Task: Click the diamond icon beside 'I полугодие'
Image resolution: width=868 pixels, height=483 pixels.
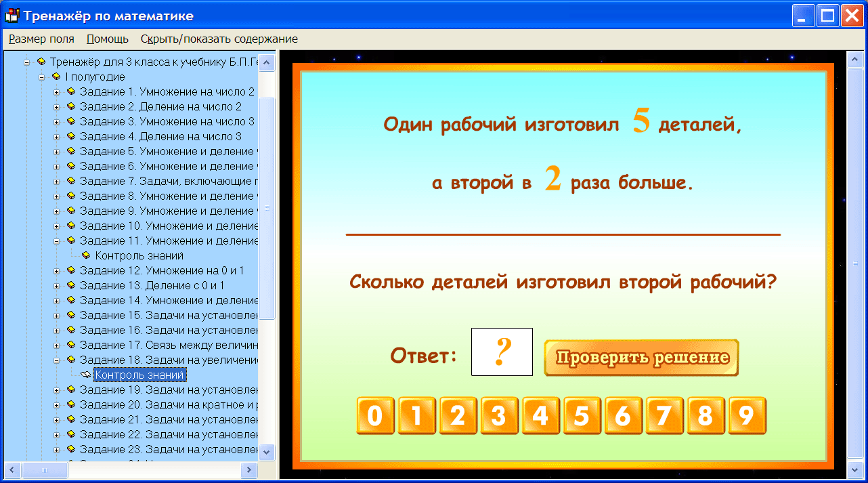Action: (57, 76)
